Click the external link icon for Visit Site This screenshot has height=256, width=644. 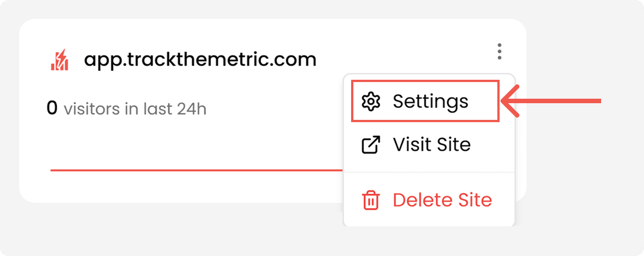pyautogui.click(x=371, y=145)
